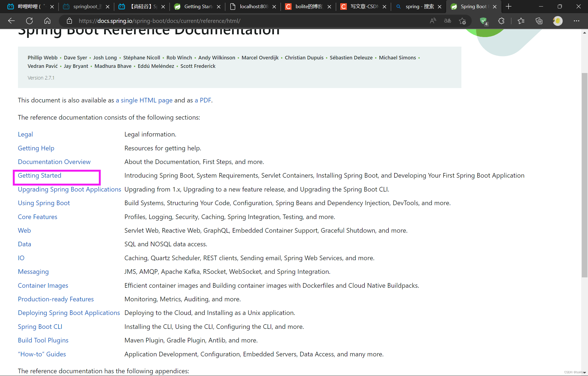Open the Legal section link
Image resolution: width=588 pixels, height=376 pixels.
click(x=25, y=134)
